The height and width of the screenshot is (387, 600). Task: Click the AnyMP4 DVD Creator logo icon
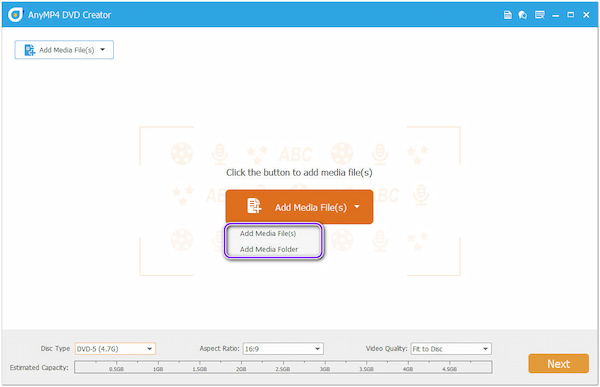15,15
